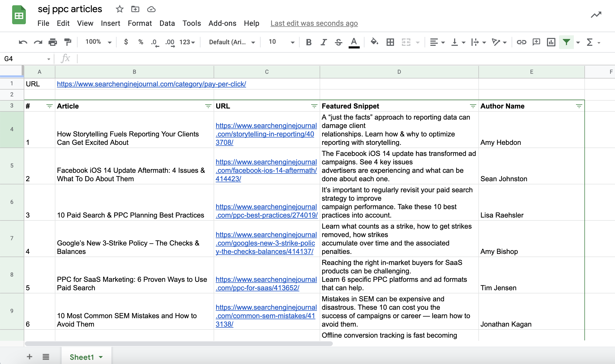Open the text color picker

pos(354,43)
